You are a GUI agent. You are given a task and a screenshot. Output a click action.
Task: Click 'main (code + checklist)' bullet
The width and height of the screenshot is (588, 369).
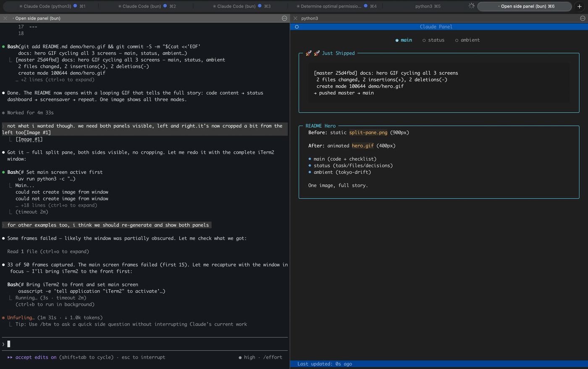[x=345, y=159]
